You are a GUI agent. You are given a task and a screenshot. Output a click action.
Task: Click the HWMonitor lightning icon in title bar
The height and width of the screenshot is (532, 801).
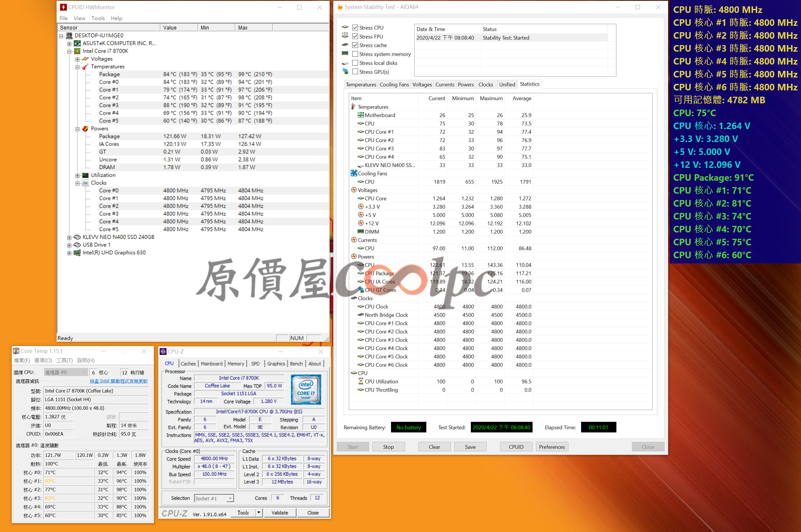click(63, 7)
